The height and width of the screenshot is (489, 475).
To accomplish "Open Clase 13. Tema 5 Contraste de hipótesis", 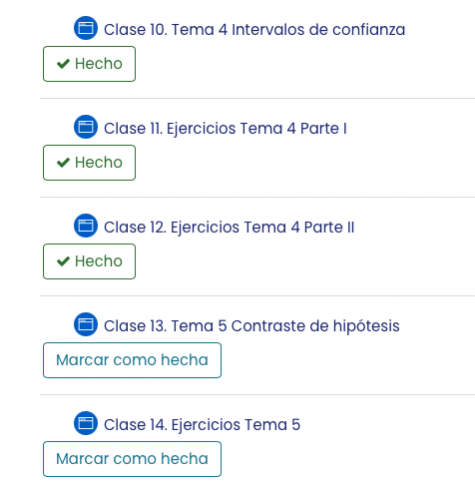I will click(x=252, y=326).
